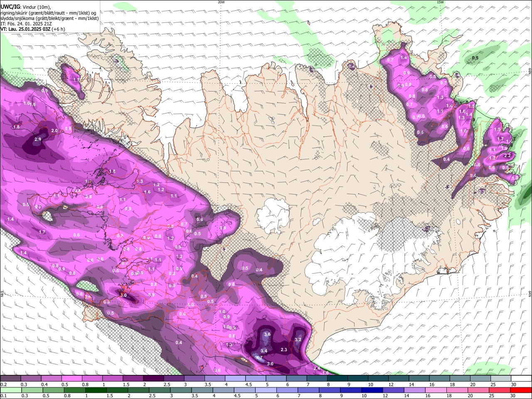
Task: Click the snow-scale swatch starting at 0.2
Action: pyautogui.click(x=10, y=378)
